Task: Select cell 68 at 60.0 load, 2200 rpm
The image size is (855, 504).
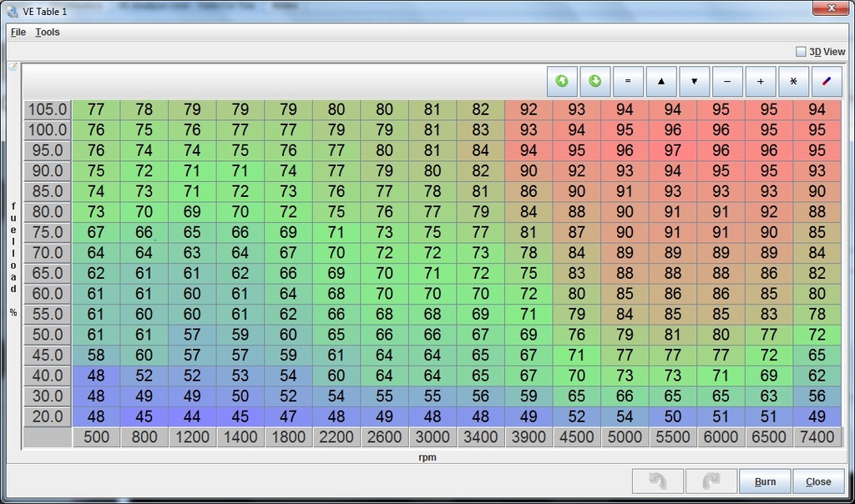Action: (336, 294)
